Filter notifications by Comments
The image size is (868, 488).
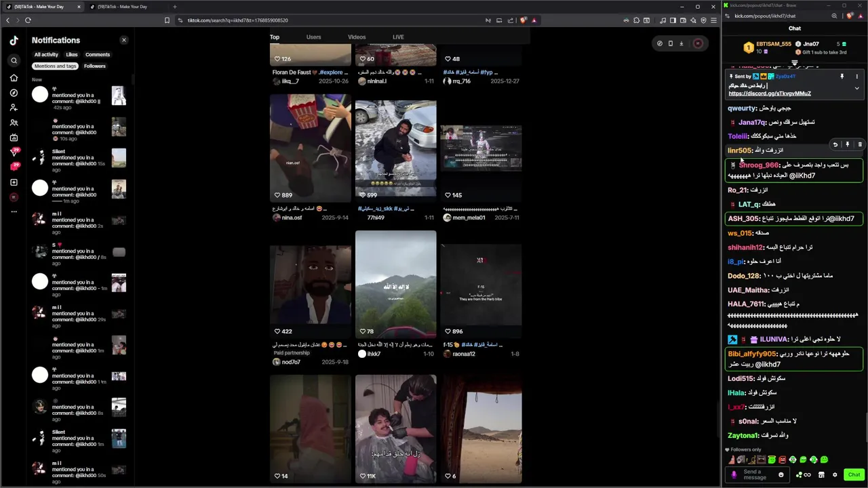point(98,54)
